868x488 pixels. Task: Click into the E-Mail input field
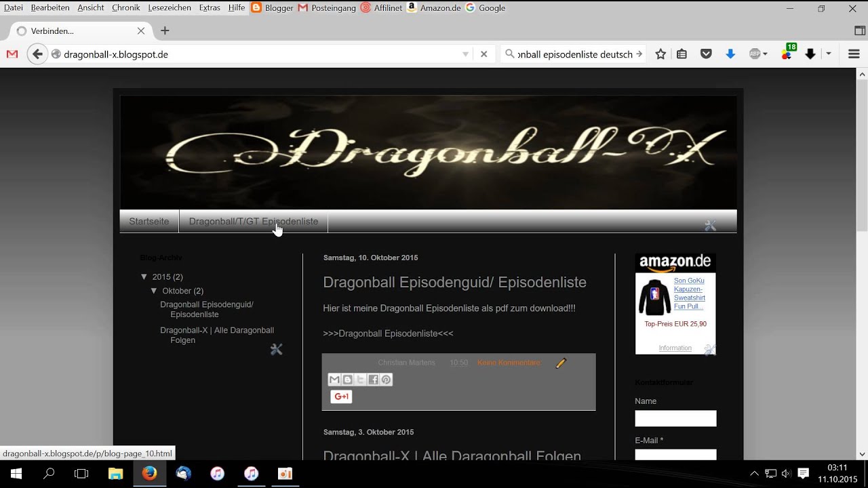(x=675, y=455)
